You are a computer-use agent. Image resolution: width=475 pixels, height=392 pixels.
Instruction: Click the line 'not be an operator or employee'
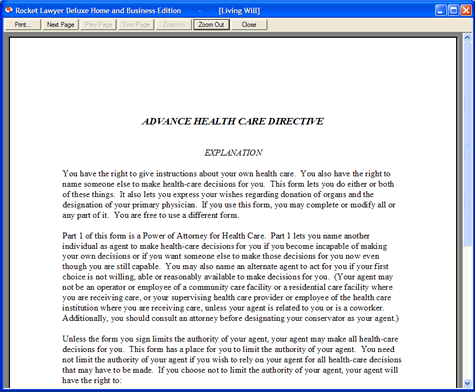(228, 287)
